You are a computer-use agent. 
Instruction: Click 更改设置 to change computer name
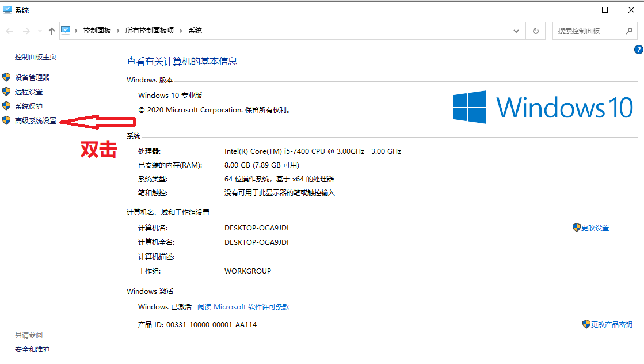click(x=595, y=228)
